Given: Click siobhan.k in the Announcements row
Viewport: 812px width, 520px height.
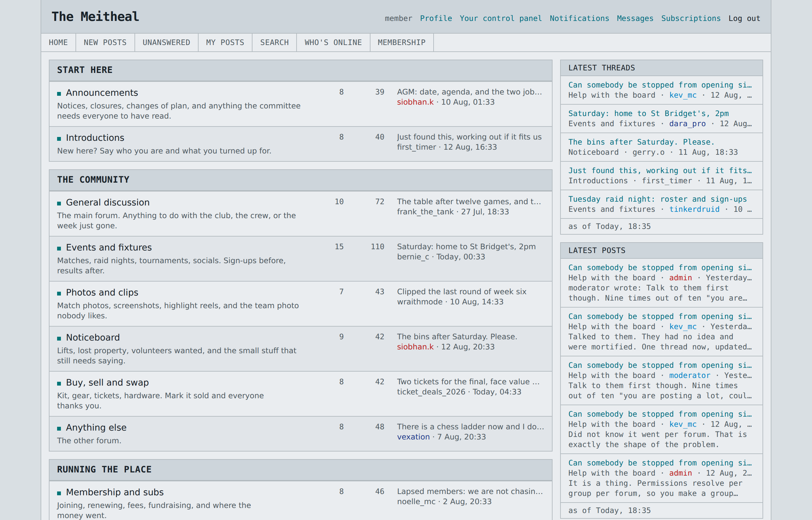Looking at the screenshot, I should click(x=416, y=102).
